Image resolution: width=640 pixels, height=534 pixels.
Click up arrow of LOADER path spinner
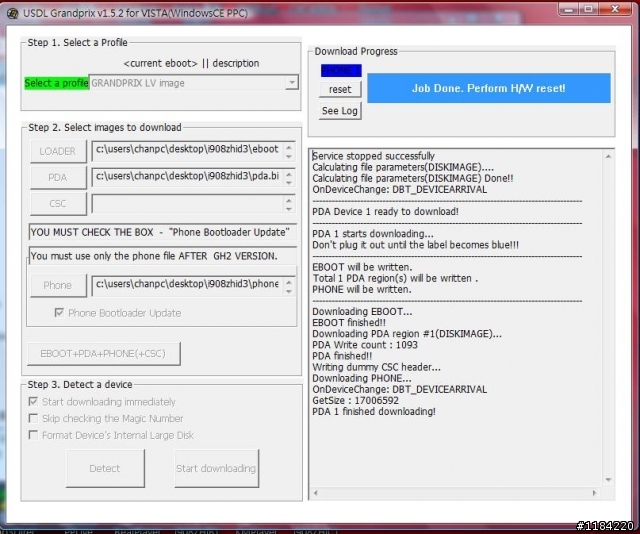coord(289,147)
